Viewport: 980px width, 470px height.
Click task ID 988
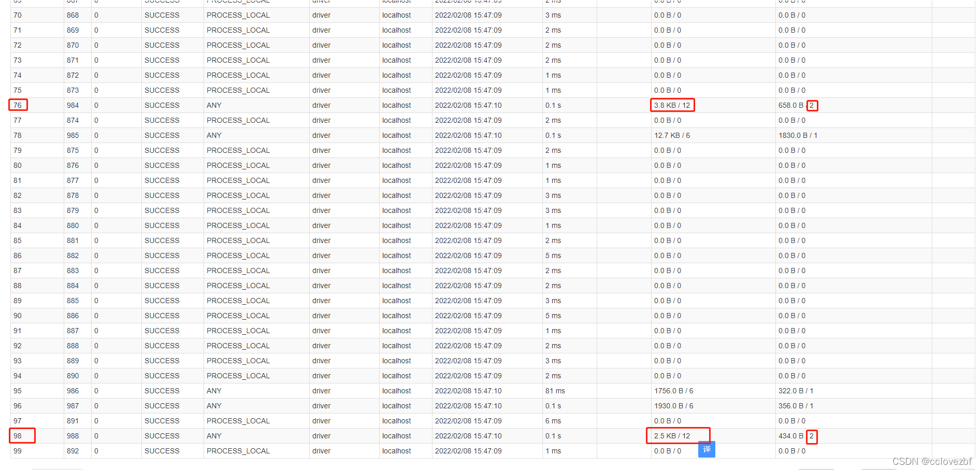[73, 436]
